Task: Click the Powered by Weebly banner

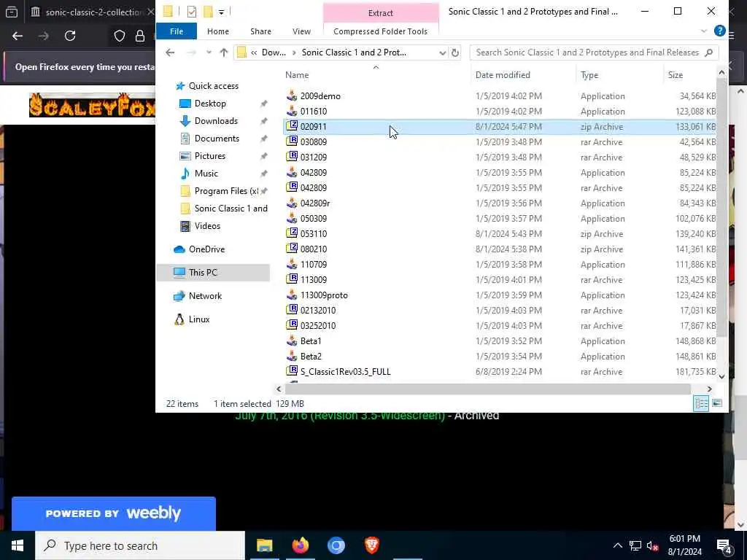Action: coord(113,513)
